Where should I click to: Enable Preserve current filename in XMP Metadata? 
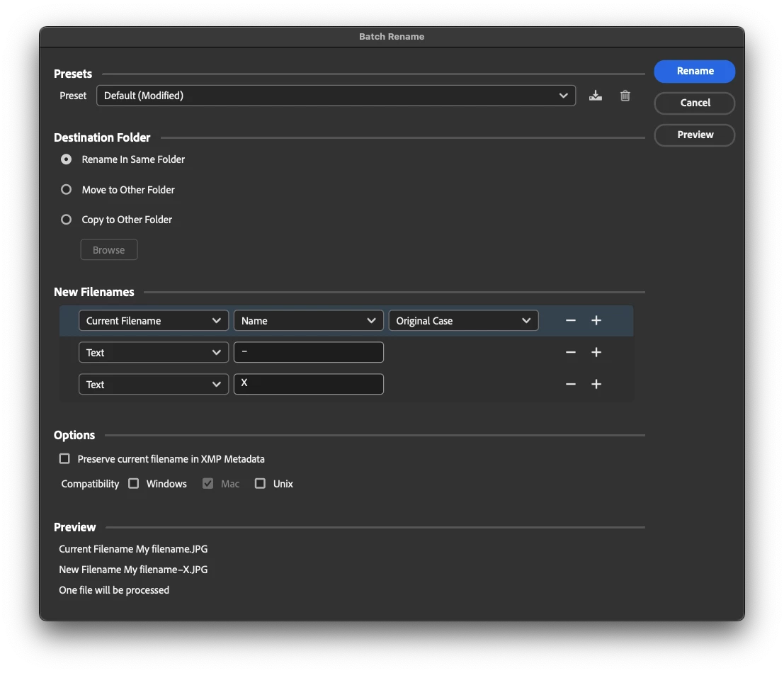click(x=64, y=458)
